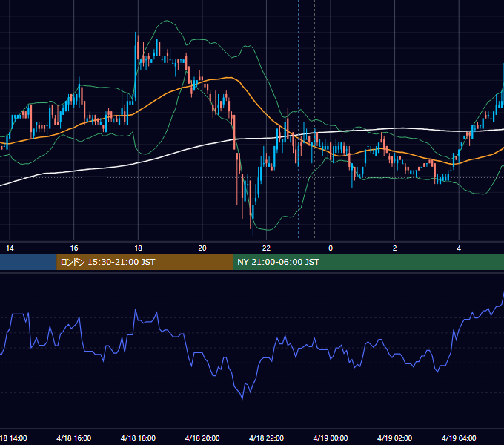Select the 22 hour label on upper axis

[267, 248]
